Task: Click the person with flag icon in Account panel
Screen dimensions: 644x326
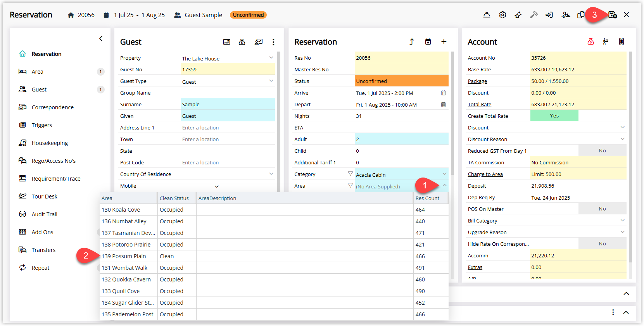Action: tap(606, 41)
